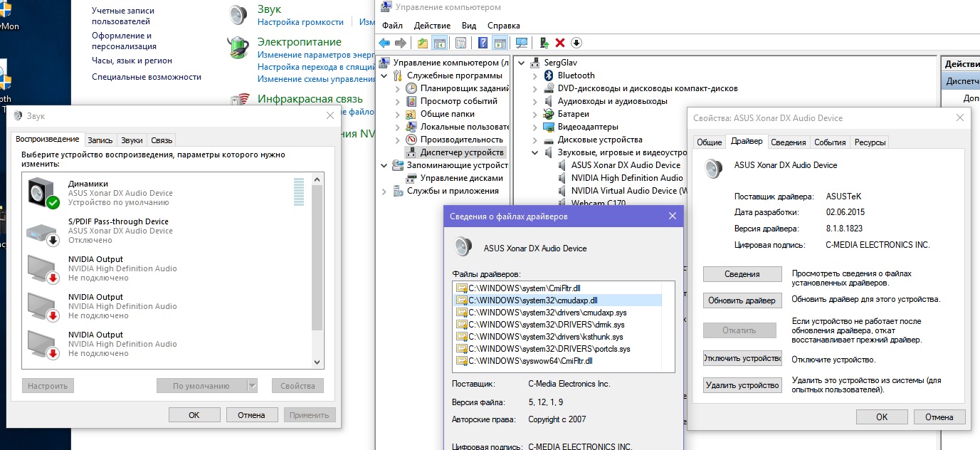The image size is (980, 450).
Task: Click the DVD-дисководы drive icon
Action: coord(549,88)
